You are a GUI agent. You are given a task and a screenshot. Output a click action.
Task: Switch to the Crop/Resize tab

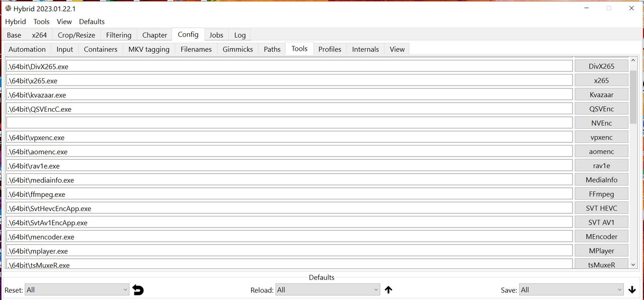[76, 35]
